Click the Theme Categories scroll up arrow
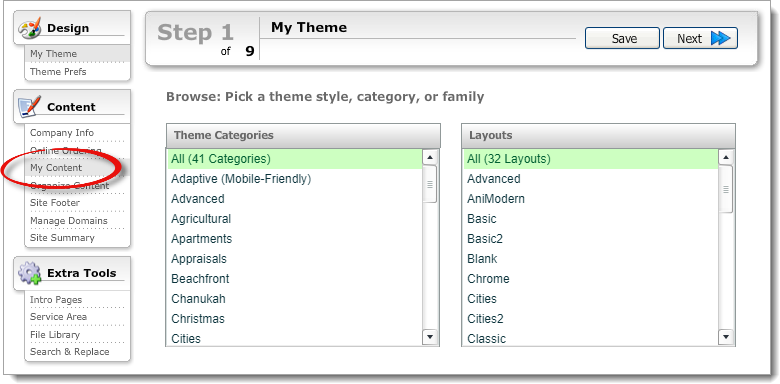The image size is (780, 384). pyautogui.click(x=430, y=158)
